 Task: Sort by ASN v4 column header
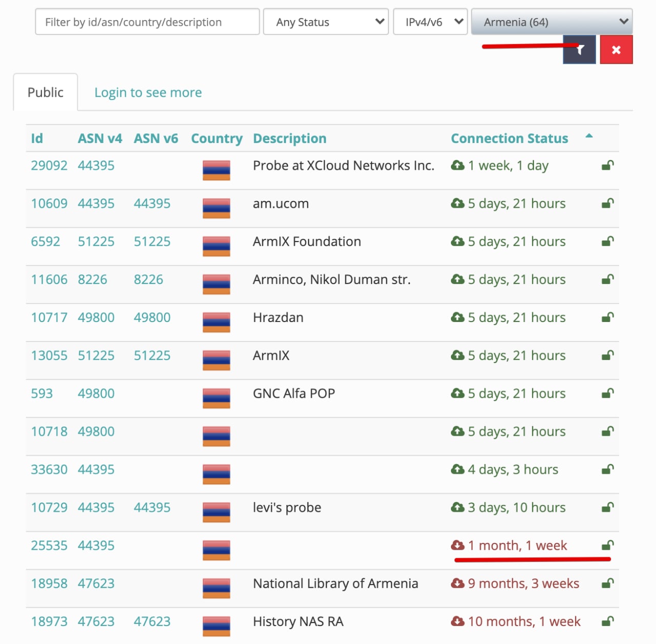[x=100, y=138]
